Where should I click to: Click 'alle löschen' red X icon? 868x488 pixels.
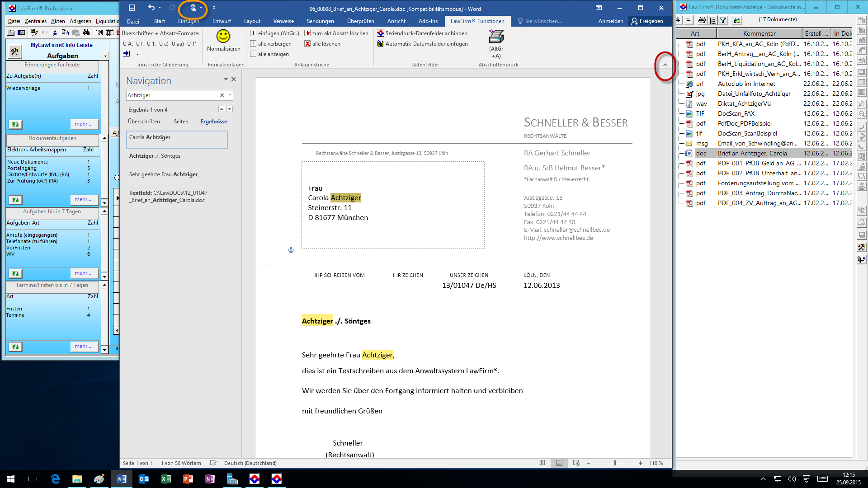[x=307, y=44]
